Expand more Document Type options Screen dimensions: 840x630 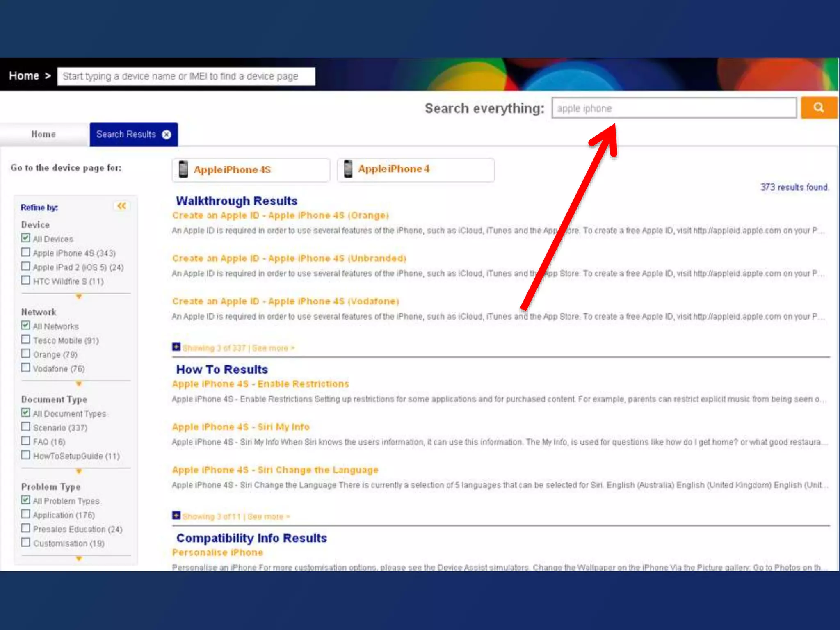coord(79,471)
